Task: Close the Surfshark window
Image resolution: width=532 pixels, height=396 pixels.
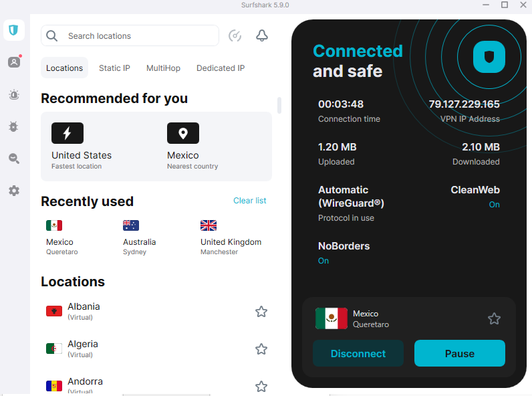Action: (x=523, y=5)
